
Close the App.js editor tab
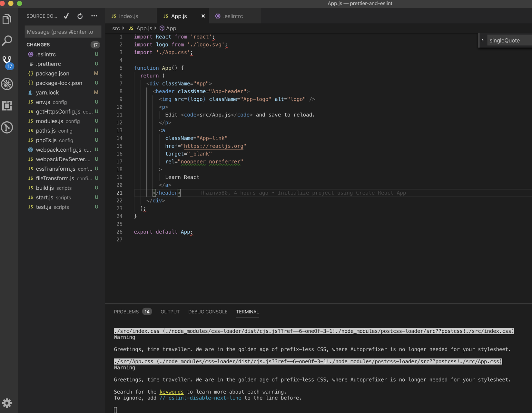click(x=203, y=16)
